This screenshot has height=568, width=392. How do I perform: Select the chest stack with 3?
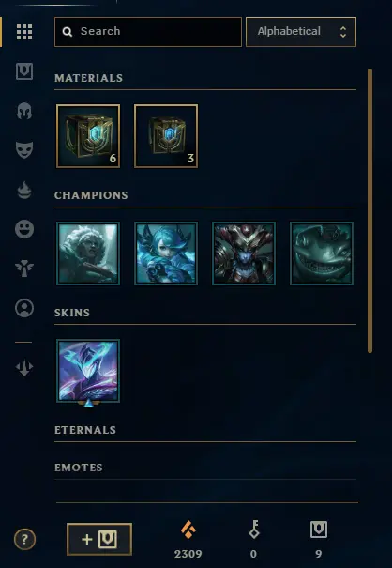tap(166, 136)
